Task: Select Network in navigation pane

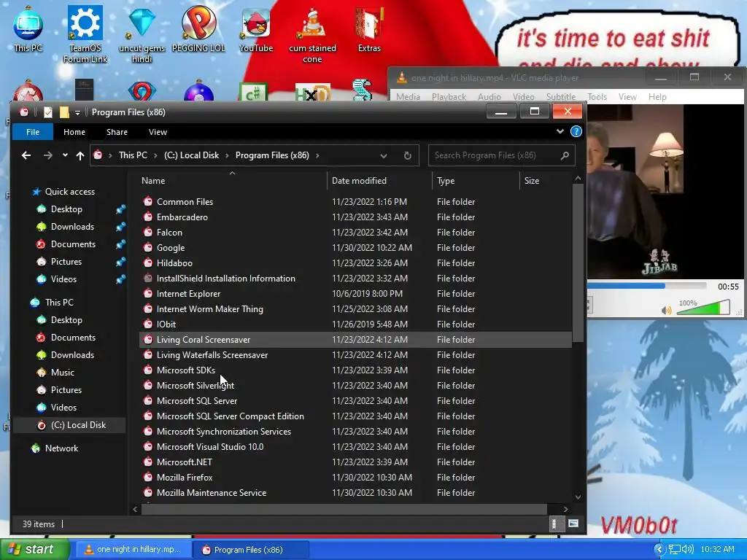Action: (61, 448)
